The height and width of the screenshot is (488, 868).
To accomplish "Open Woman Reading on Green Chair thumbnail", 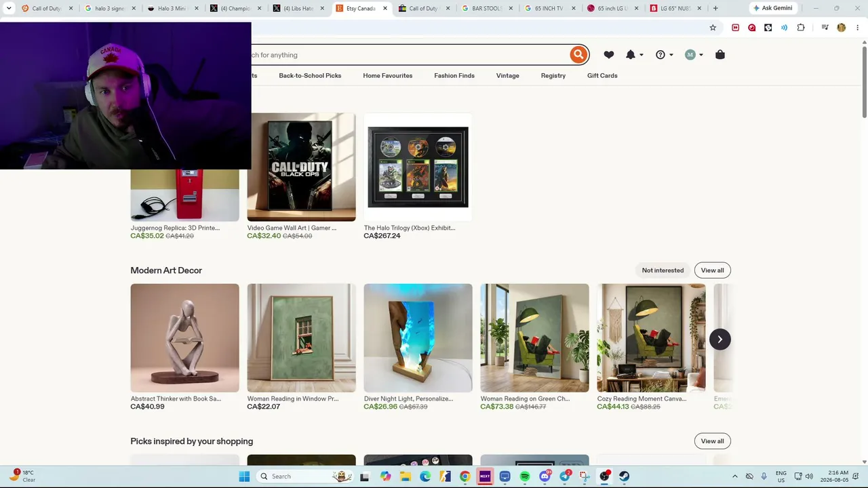I will pos(535,338).
